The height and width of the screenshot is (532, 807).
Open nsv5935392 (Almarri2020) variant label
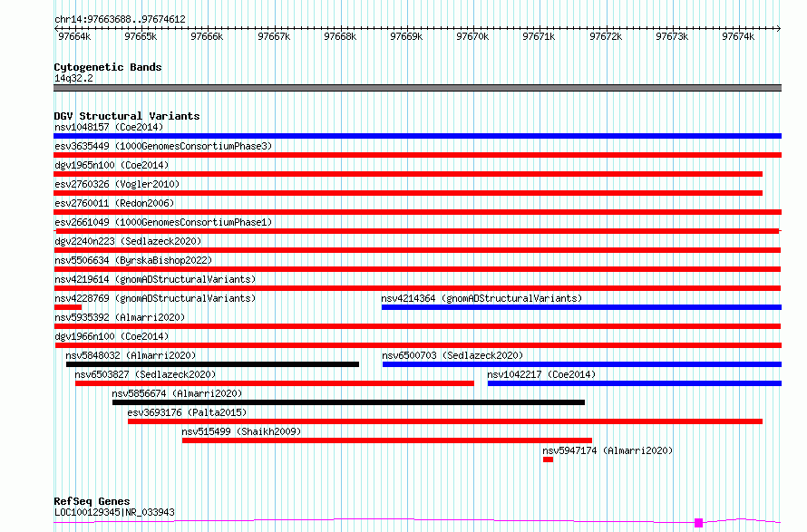pos(120,317)
